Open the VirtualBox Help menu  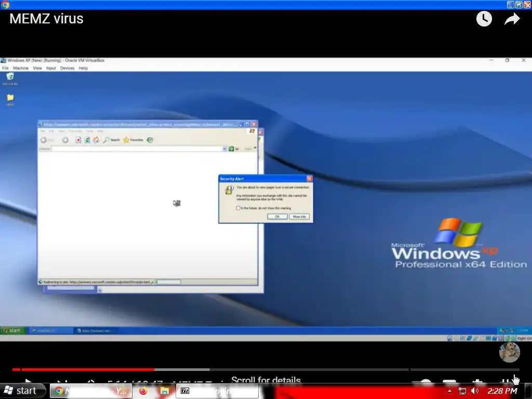(x=83, y=68)
